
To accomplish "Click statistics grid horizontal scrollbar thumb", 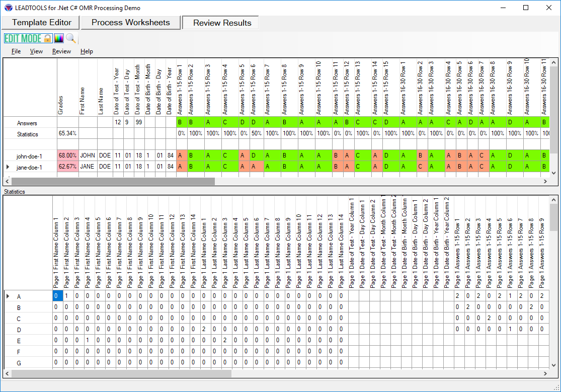I will 121,373.
